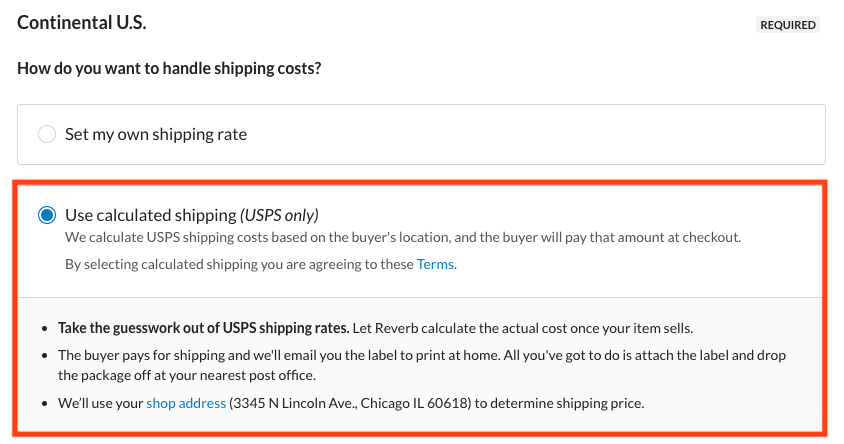844x444 pixels.
Task: Click the "Continental U.S." heading
Action: tap(82, 22)
